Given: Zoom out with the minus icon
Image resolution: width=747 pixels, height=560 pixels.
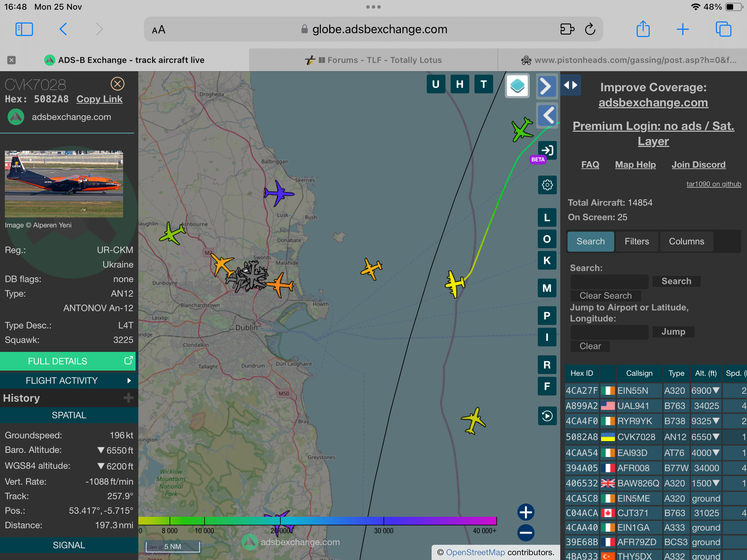Looking at the screenshot, I should coord(526,533).
